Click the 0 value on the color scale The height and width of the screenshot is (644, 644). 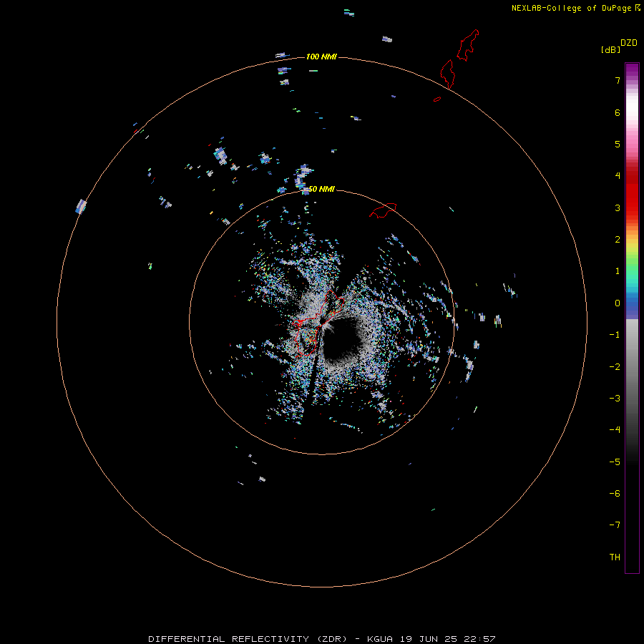point(618,303)
